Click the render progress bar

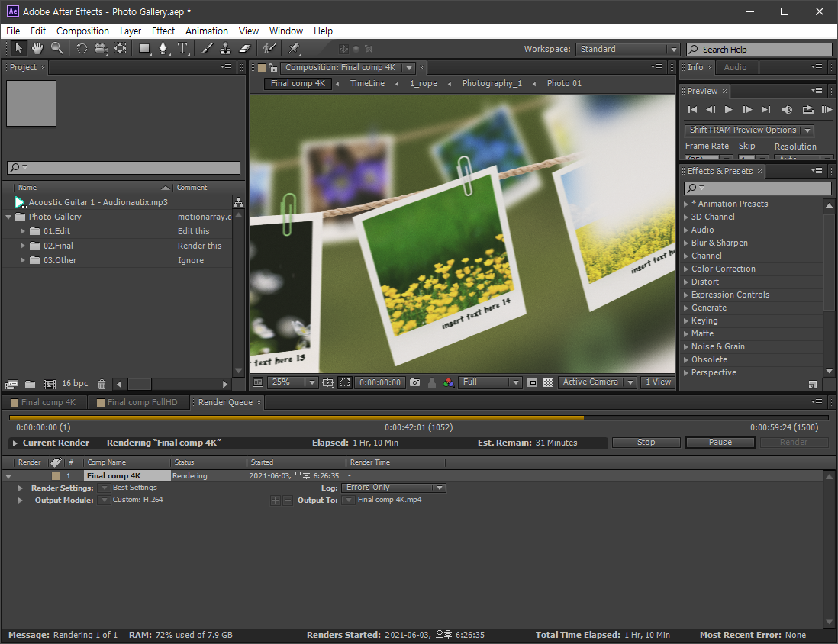(x=418, y=417)
